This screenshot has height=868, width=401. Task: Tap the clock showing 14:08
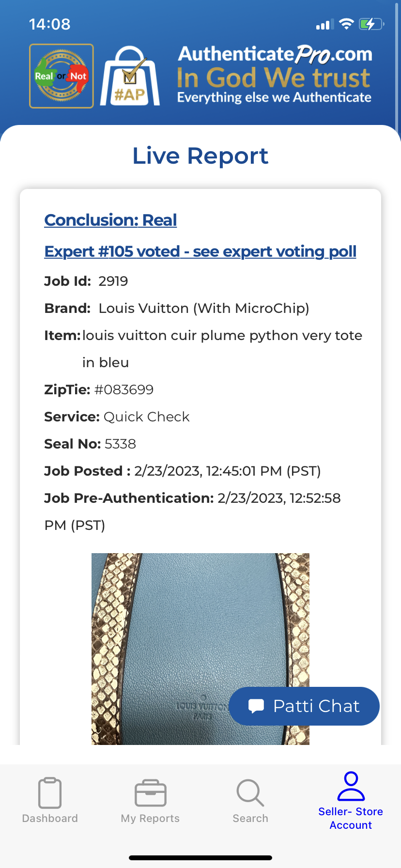pyautogui.click(x=50, y=24)
